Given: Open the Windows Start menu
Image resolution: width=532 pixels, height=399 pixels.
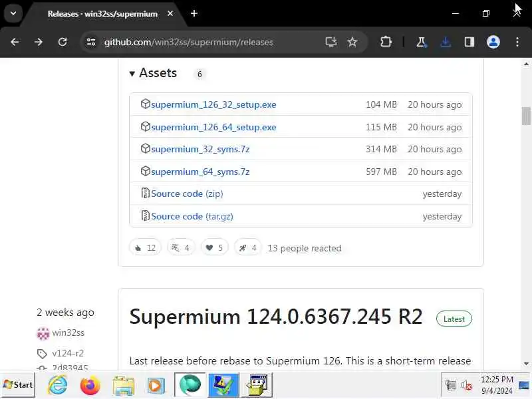Looking at the screenshot, I should tap(18, 385).
